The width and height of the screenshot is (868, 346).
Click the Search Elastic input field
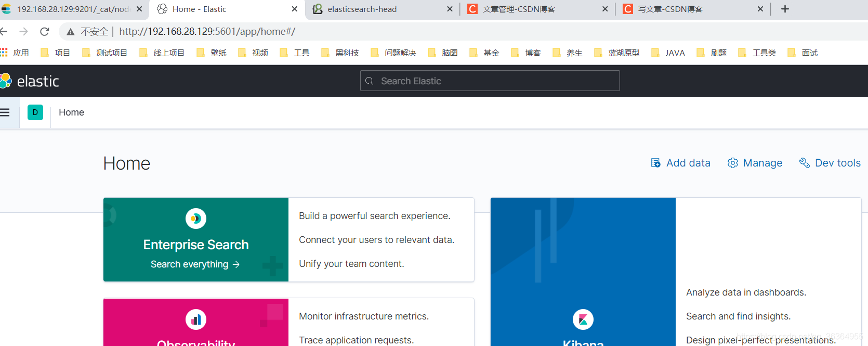point(490,81)
